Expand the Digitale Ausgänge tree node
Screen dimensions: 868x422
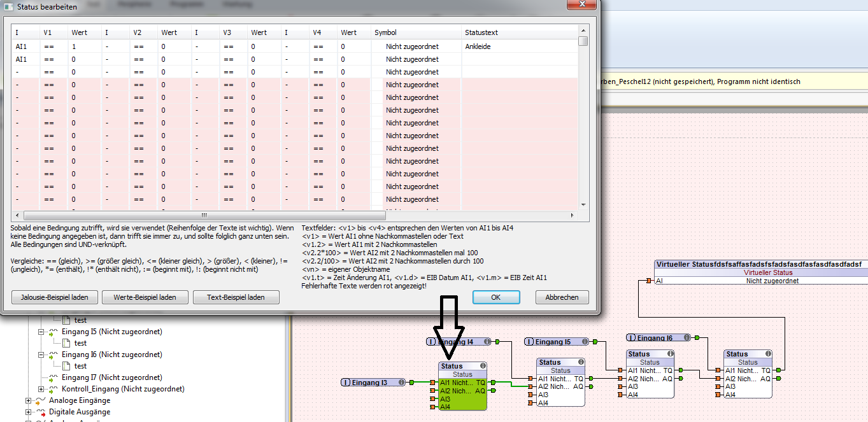tap(28, 412)
